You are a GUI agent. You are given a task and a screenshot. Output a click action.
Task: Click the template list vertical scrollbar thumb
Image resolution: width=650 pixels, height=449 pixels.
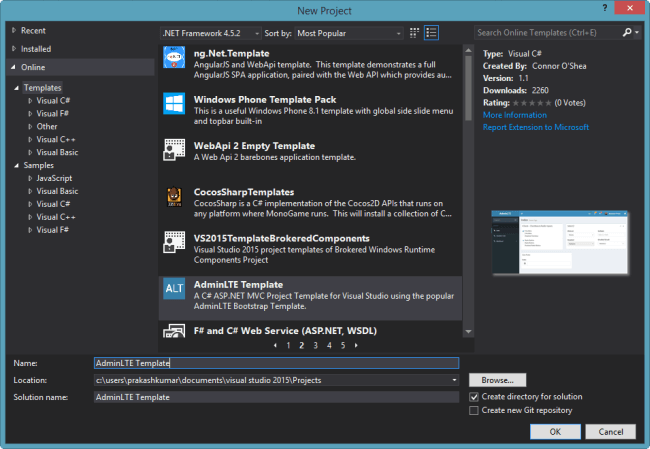click(468, 88)
